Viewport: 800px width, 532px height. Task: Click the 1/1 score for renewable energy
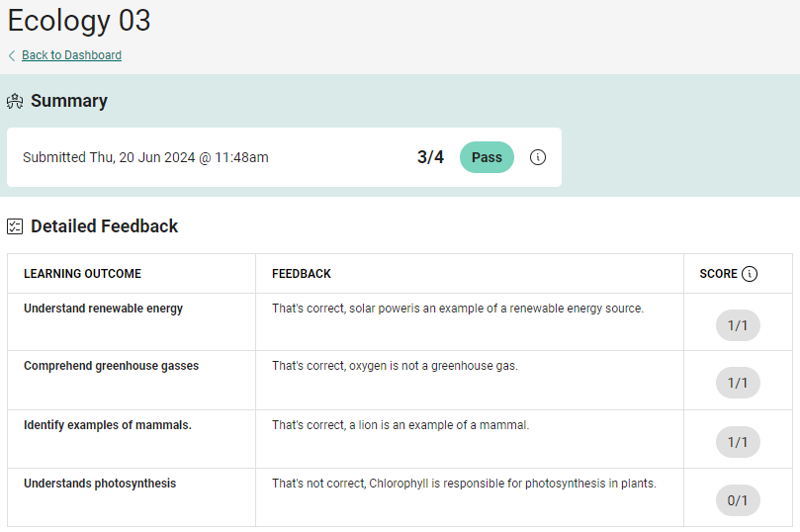click(x=738, y=325)
